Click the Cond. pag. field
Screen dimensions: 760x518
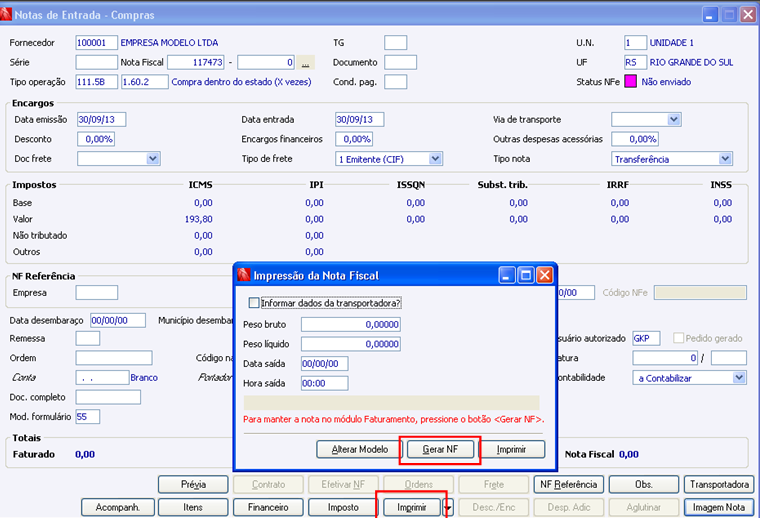(396, 81)
